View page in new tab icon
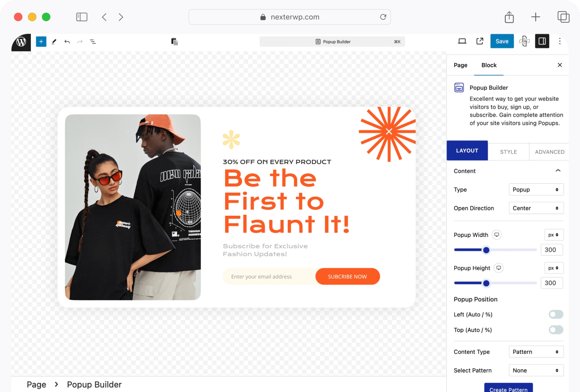Viewport: 580px width, 392px height. 480,41
